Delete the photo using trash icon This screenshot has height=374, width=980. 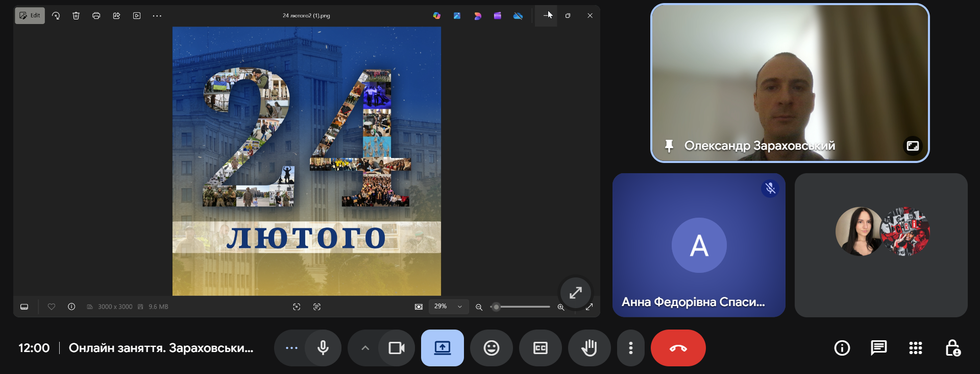[76, 16]
